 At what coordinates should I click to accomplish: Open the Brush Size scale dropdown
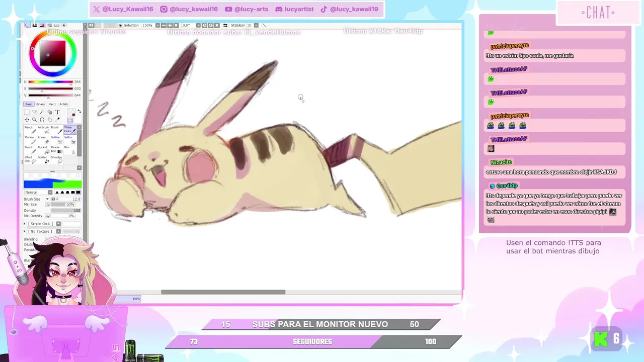pos(47,199)
